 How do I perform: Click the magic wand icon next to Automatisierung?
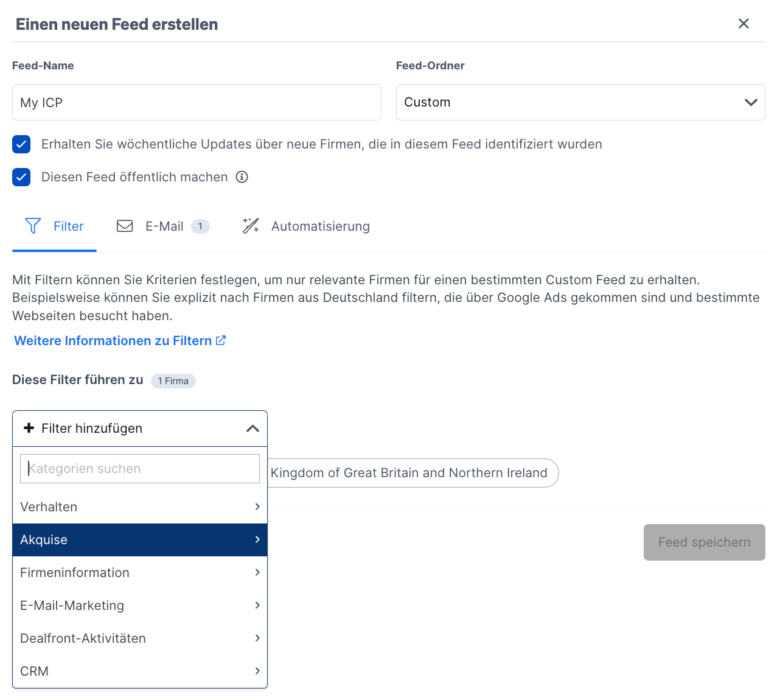coord(251,226)
